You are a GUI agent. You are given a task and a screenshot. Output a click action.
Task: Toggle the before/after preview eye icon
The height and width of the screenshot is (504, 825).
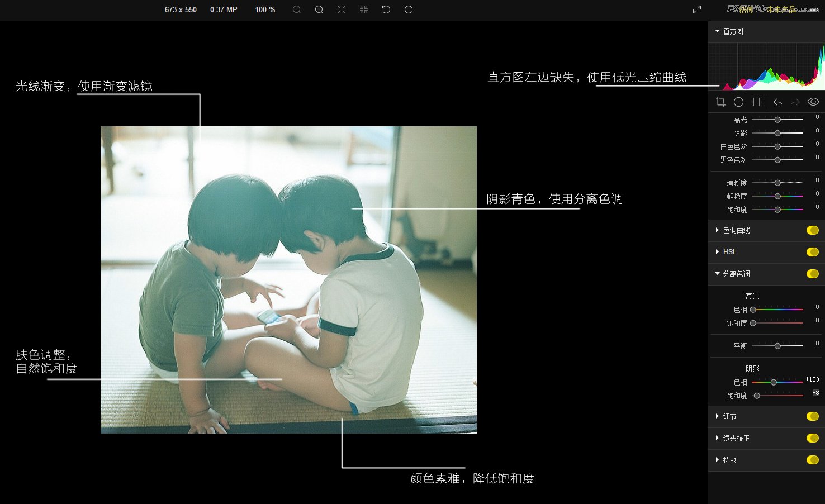pos(813,102)
